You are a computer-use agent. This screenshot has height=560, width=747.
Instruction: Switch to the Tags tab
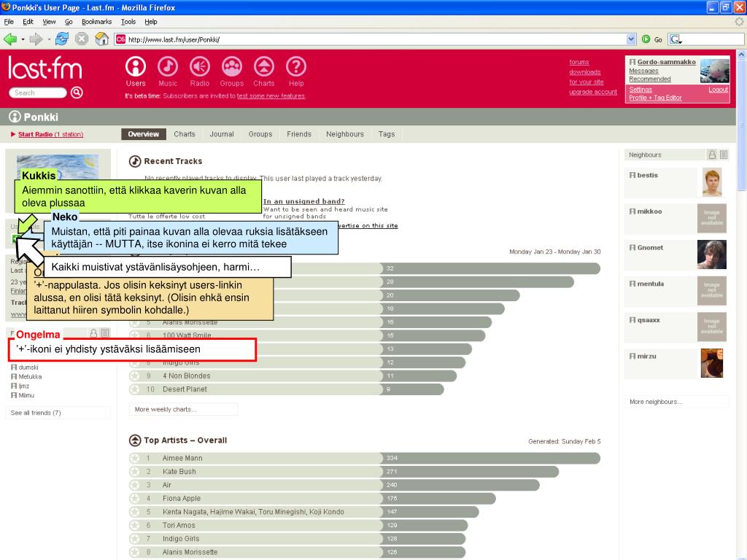(387, 134)
